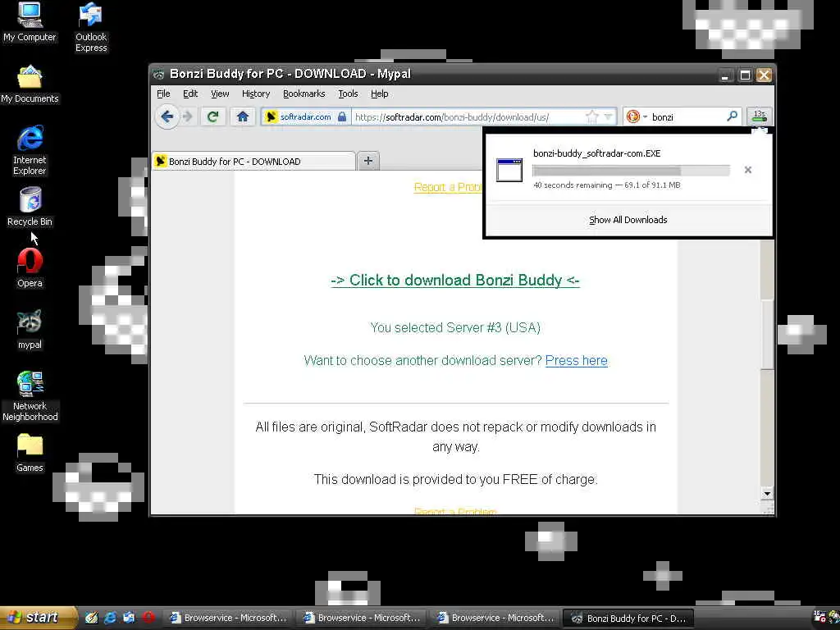Click the page scrollbar down arrow
Viewport: 840px width, 630px height.
767,493
